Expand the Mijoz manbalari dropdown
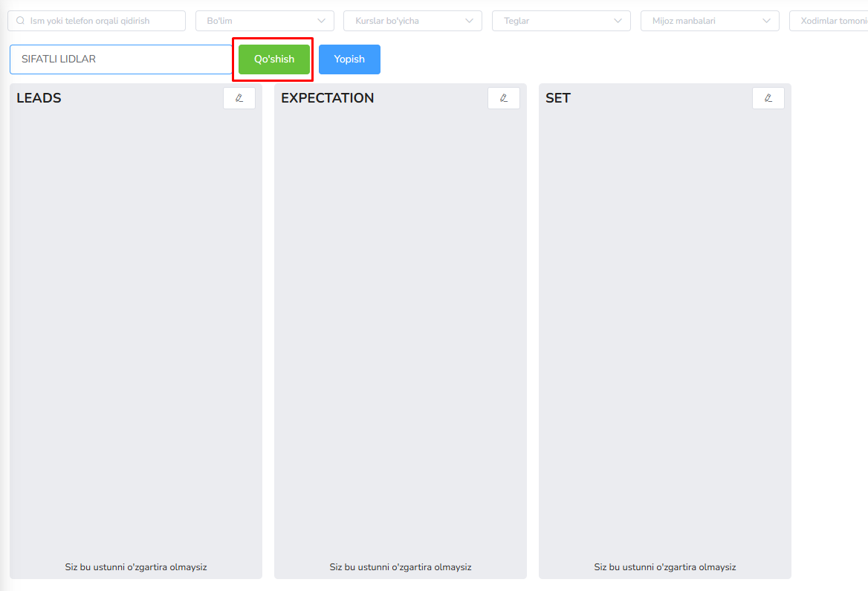This screenshot has width=868, height=591. pyautogui.click(x=709, y=21)
